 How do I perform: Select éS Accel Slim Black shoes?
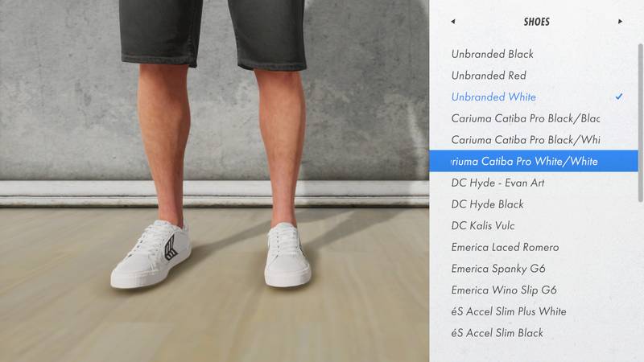tap(497, 333)
